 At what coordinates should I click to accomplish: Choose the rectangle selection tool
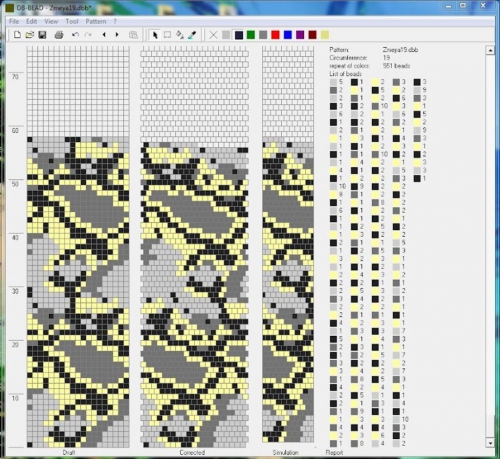coord(167,35)
